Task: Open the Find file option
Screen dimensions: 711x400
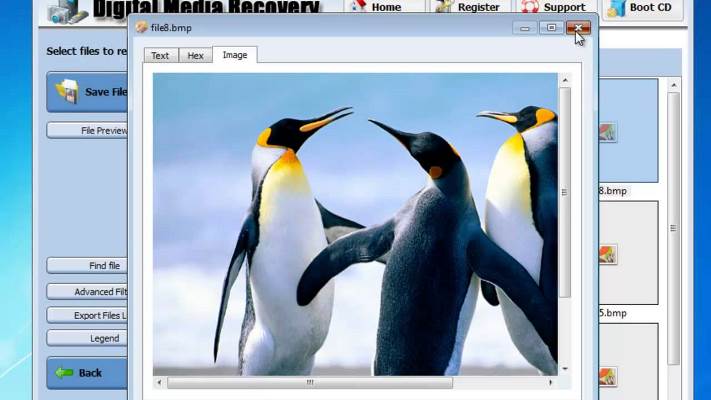Action: (88, 266)
